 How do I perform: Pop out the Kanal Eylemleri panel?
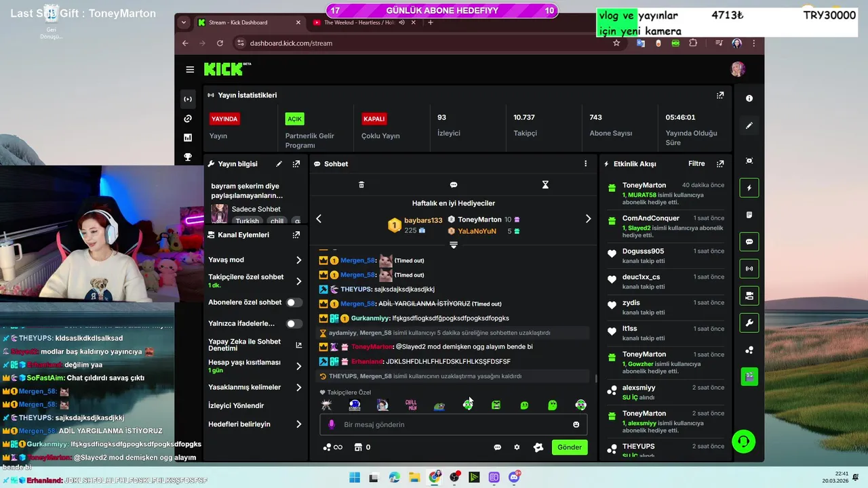tap(296, 235)
